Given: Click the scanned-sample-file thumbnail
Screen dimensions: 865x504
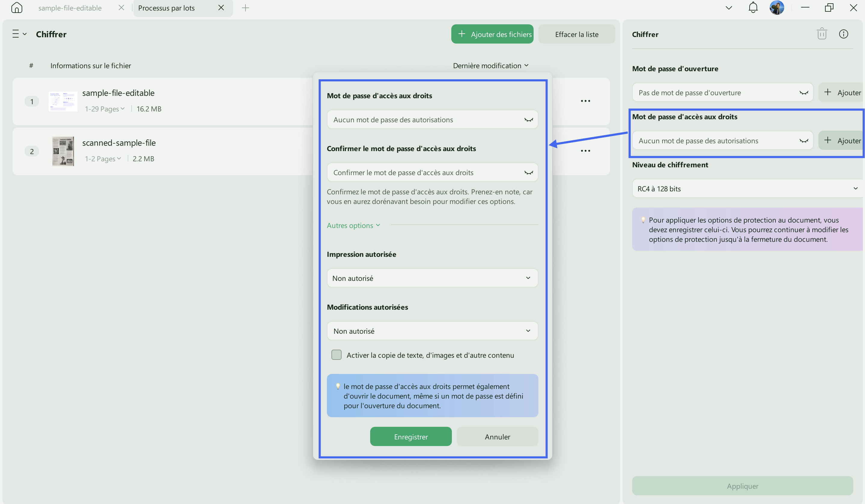Looking at the screenshot, I should (x=63, y=151).
